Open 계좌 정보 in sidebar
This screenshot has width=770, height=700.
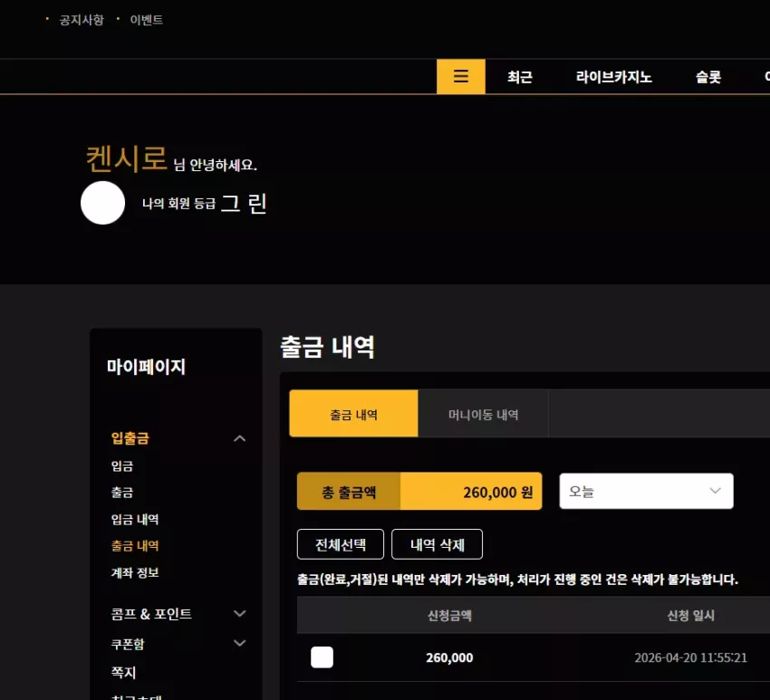tap(135, 572)
